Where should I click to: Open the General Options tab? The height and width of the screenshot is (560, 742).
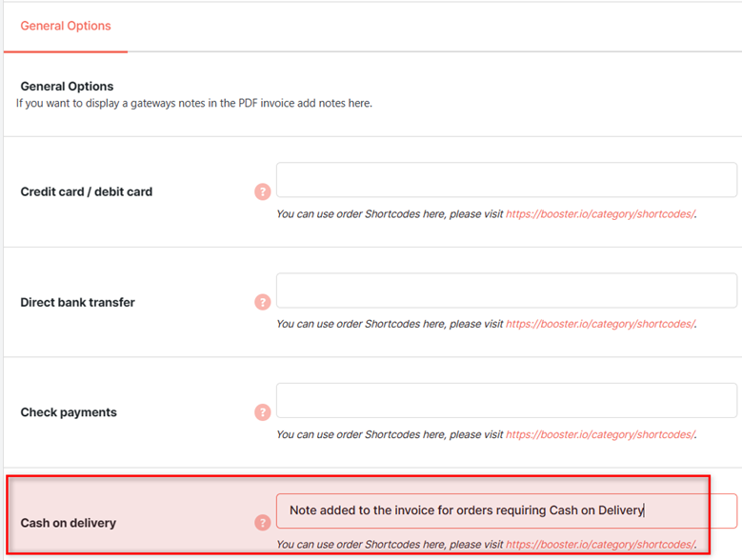(x=66, y=26)
